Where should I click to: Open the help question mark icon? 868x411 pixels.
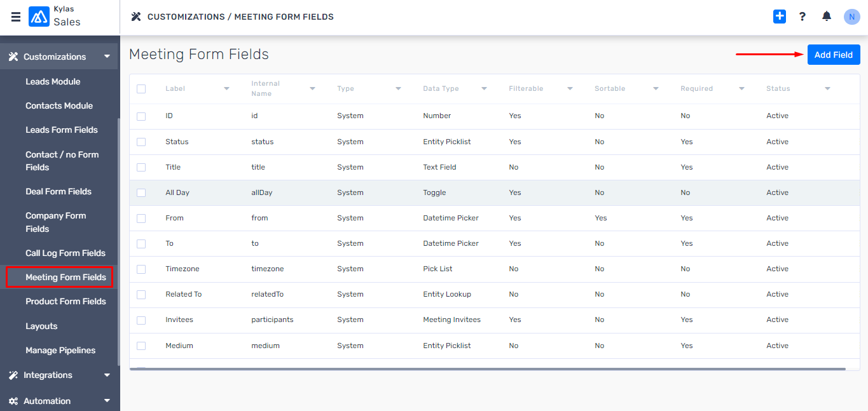click(x=803, y=17)
